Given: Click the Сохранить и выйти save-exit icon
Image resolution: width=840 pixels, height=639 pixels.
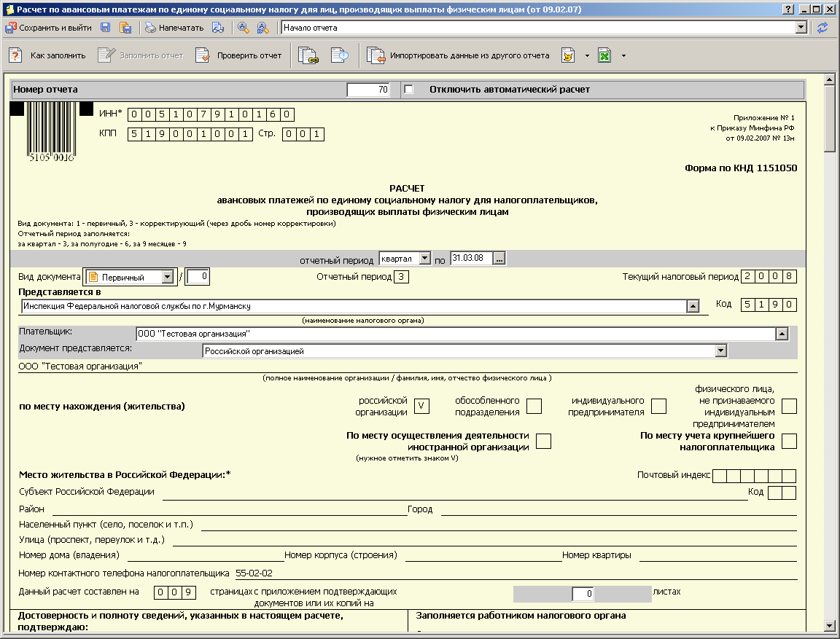Looking at the screenshot, I should [x=11, y=28].
